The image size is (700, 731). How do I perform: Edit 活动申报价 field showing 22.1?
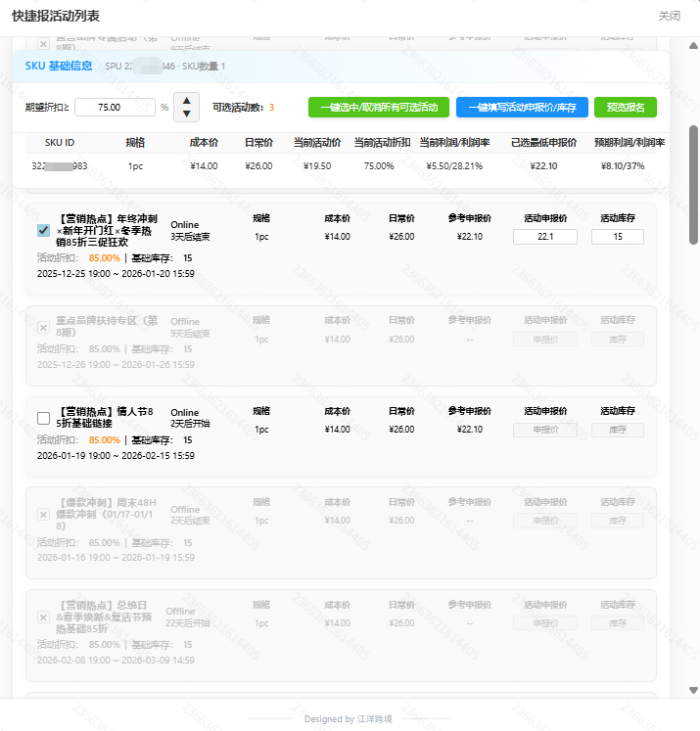click(x=545, y=237)
